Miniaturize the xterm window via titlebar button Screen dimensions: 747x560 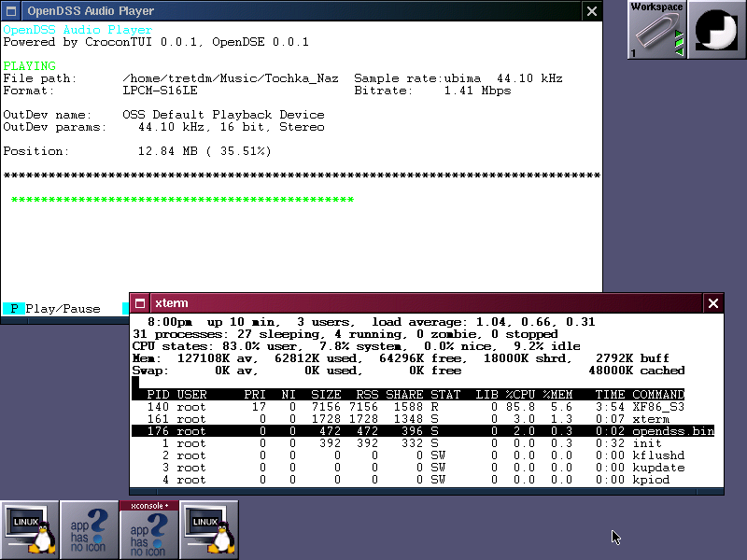click(139, 303)
